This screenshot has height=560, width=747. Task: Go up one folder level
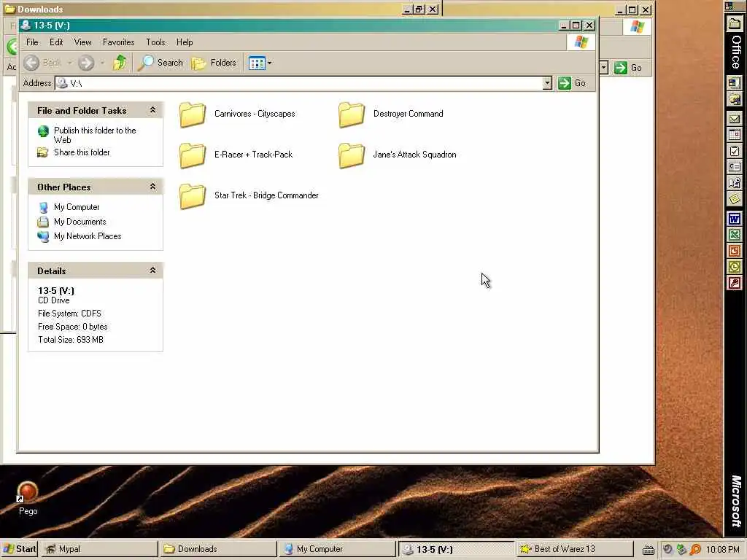120,63
